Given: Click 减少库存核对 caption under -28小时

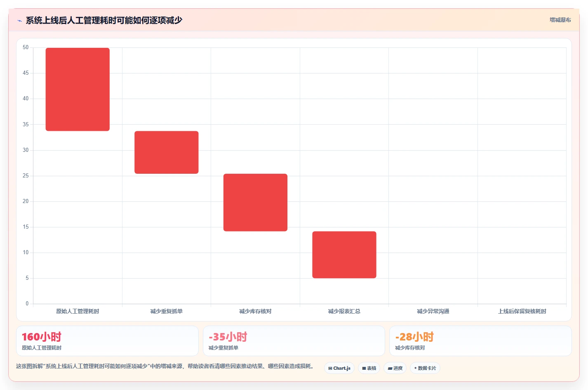Looking at the screenshot, I should 410,348.
